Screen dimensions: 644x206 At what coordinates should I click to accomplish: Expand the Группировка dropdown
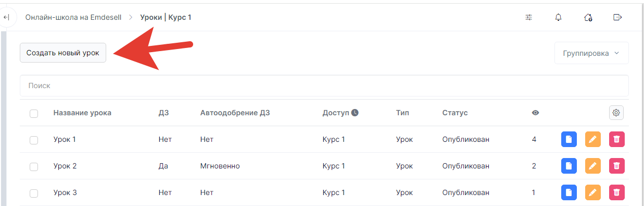click(591, 53)
